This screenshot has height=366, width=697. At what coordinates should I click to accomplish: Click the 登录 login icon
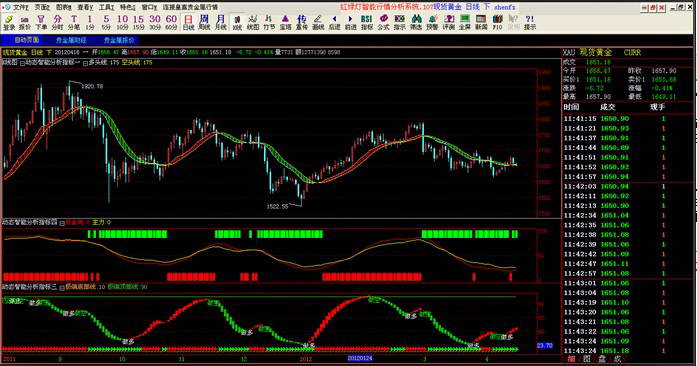click(9, 22)
